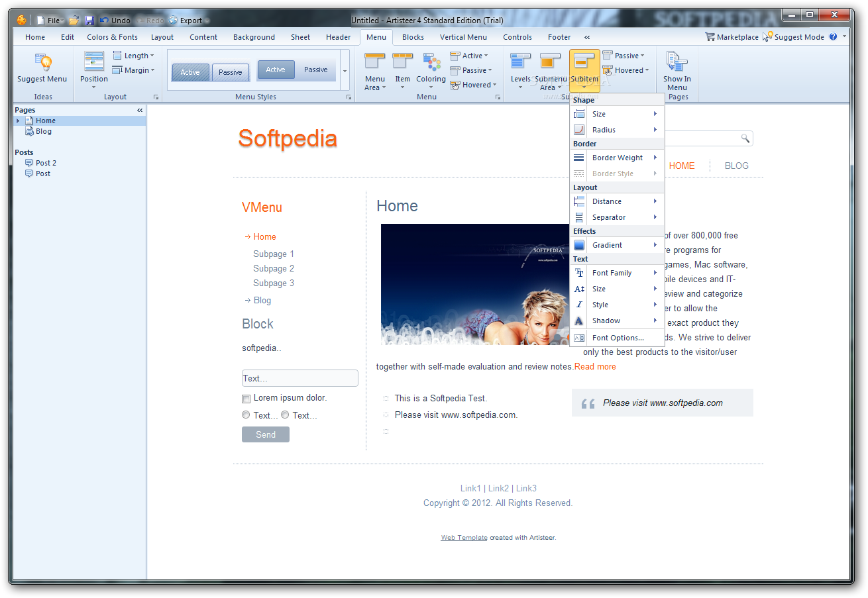This screenshot has width=868, height=598.
Task: Choose the striped Active menu style preset
Action: 190,72
